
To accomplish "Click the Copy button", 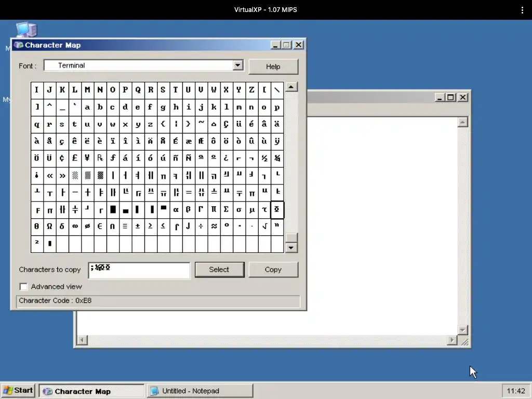I will pos(273,270).
